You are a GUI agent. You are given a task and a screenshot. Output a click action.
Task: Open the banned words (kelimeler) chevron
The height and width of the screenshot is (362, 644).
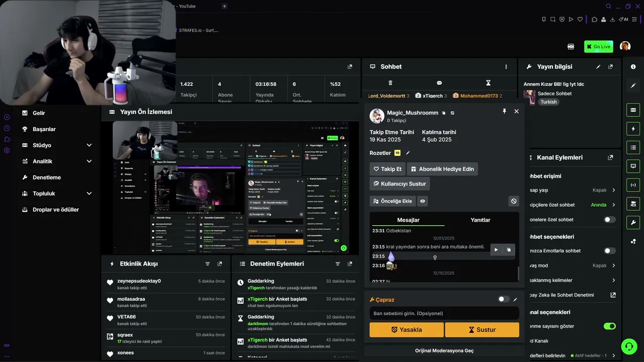[614, 280]
